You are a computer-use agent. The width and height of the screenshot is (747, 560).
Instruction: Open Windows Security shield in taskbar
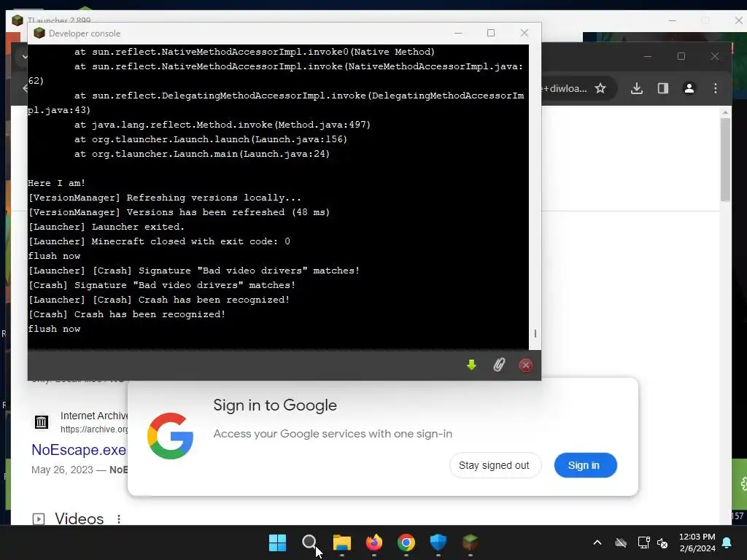pyautogui.click(x=438, y=542)
